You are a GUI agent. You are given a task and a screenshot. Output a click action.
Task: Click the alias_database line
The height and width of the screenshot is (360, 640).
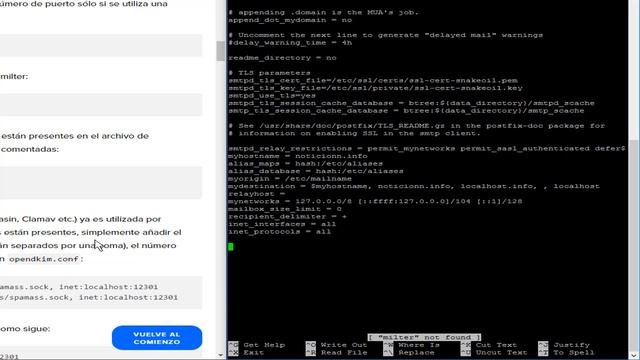316,171
